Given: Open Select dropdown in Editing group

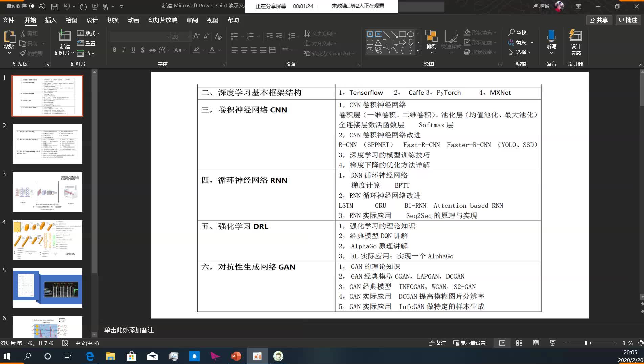Looking at the screenshot, I should [520, 52].
